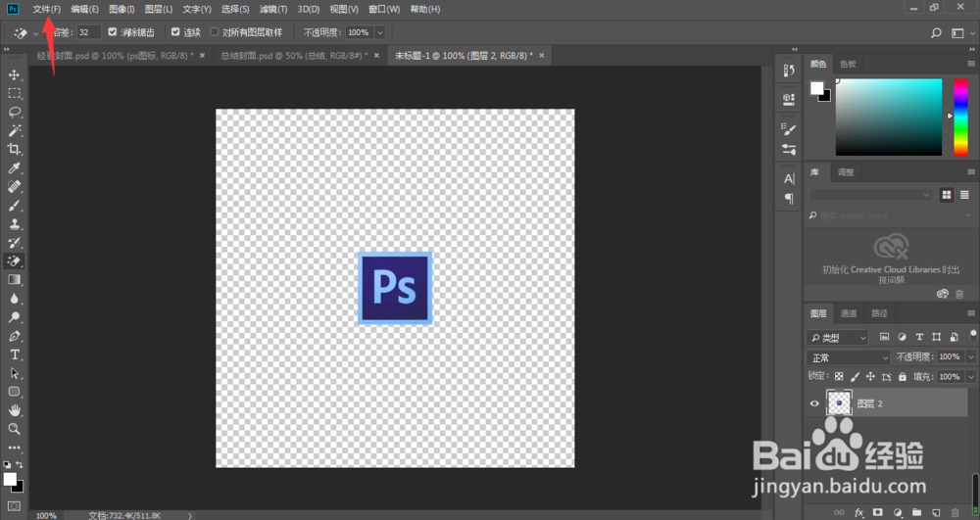Viewport: 980px width, 520px height.
Task: Delete the layer with the Layers panel trash icon
Action: (x=955, y=512)
